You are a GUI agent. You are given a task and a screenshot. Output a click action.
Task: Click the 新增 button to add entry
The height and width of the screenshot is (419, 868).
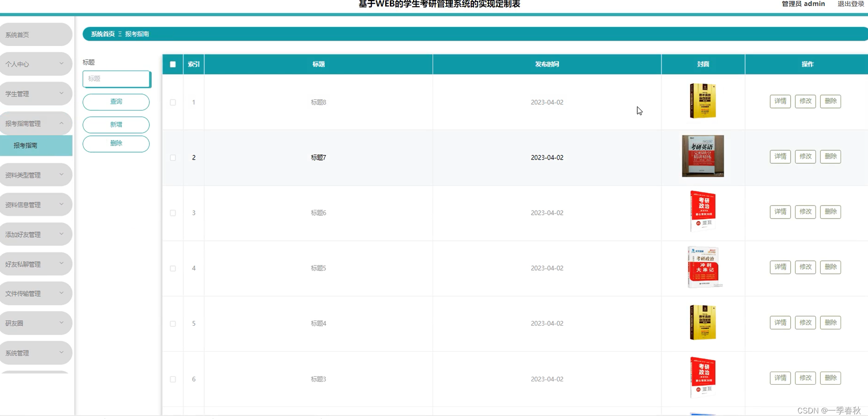[116, 125]
